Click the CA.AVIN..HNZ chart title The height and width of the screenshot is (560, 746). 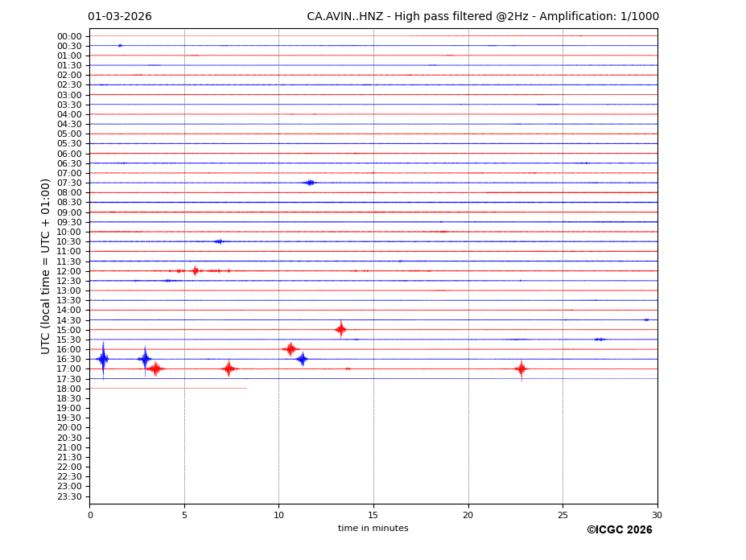tap(482, 17)
